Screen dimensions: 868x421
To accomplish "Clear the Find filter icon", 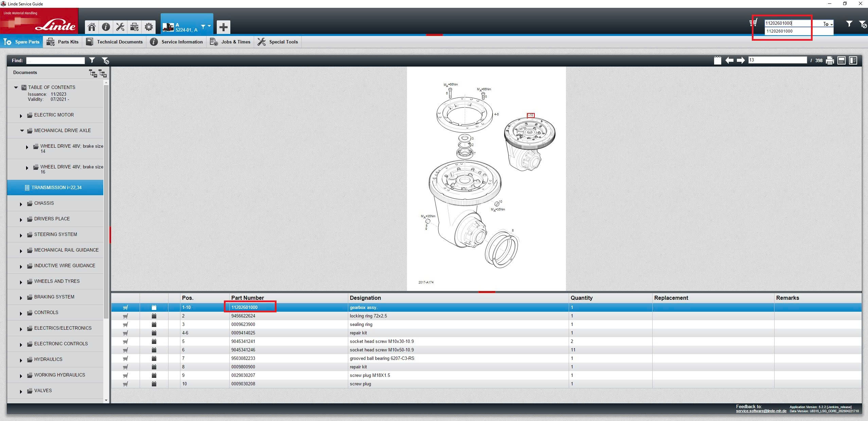I will click(x=105, y=61).
